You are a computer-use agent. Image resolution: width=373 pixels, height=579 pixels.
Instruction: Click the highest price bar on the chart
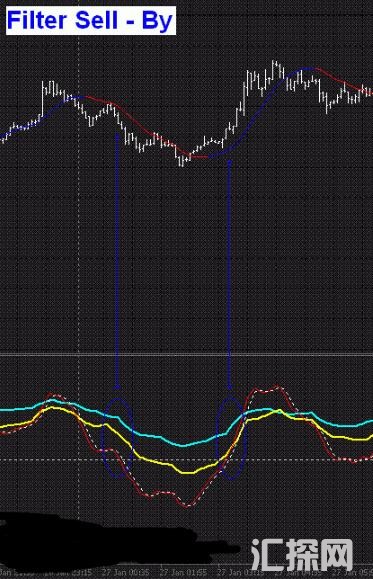tap(274, 66)
